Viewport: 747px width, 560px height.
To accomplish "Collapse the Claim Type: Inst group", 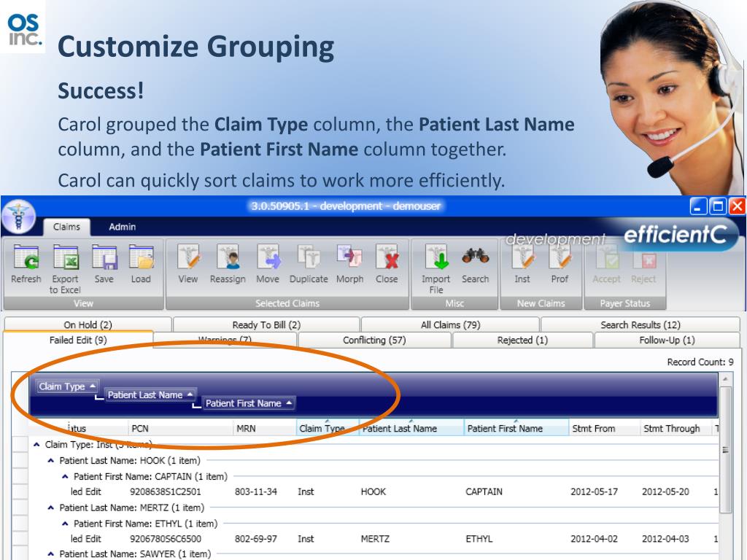I will (x=36, y=444).
